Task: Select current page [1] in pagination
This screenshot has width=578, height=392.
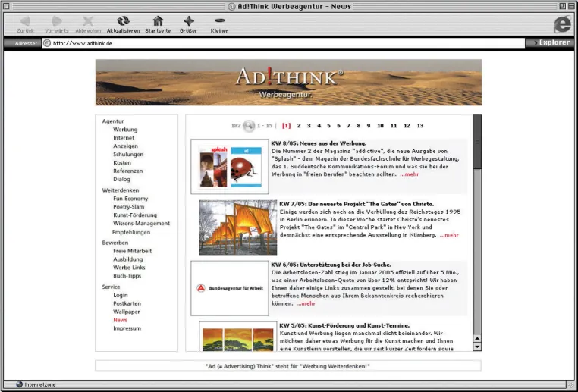Action: 287,126
